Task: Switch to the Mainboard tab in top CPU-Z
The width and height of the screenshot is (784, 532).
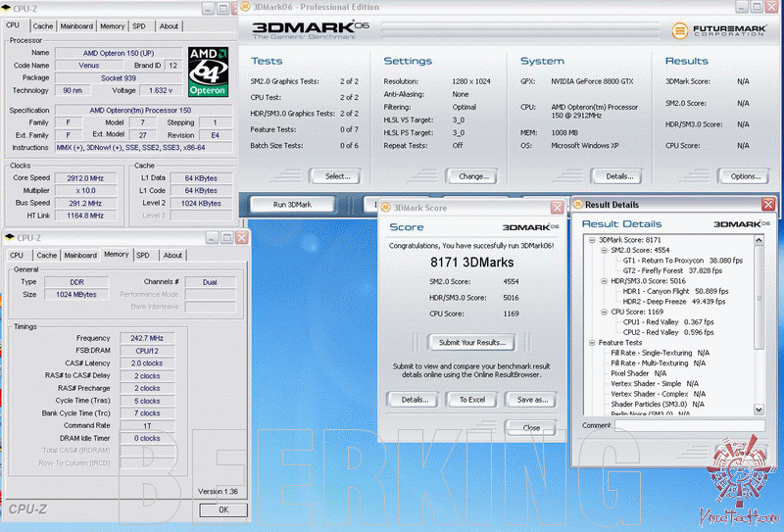Action: 76,26
